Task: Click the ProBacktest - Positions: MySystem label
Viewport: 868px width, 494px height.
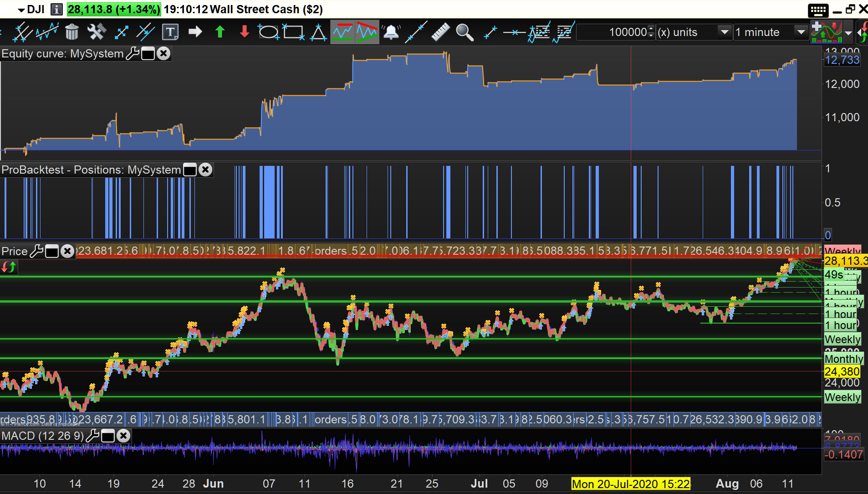Action: (91, 170)
